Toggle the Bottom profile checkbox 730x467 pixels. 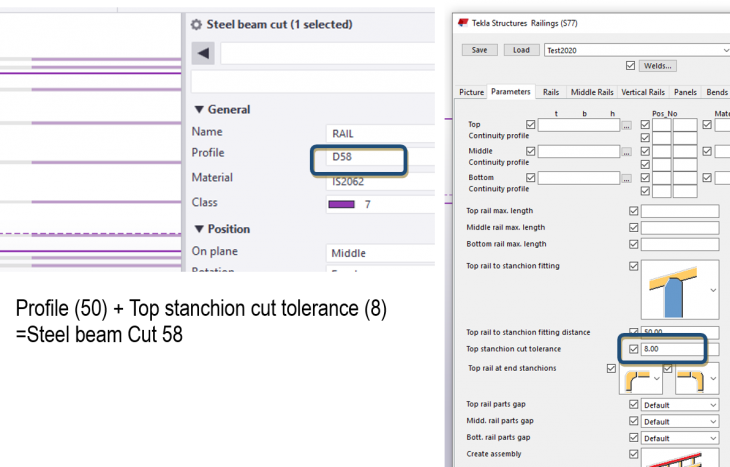pos(531,177)
